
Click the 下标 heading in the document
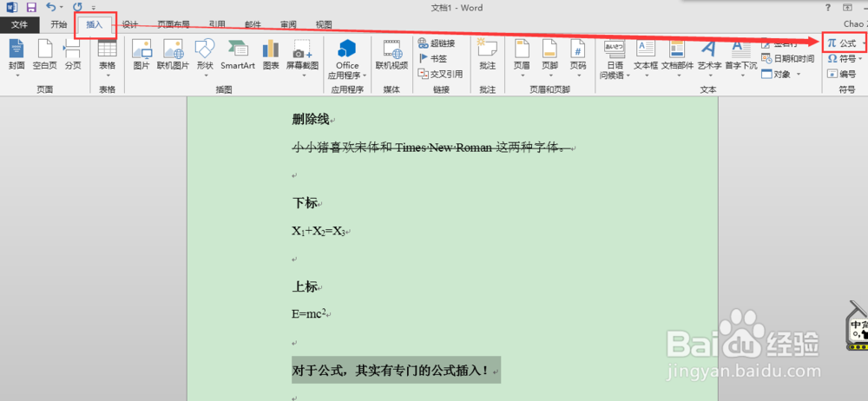(x=305, y=203)
